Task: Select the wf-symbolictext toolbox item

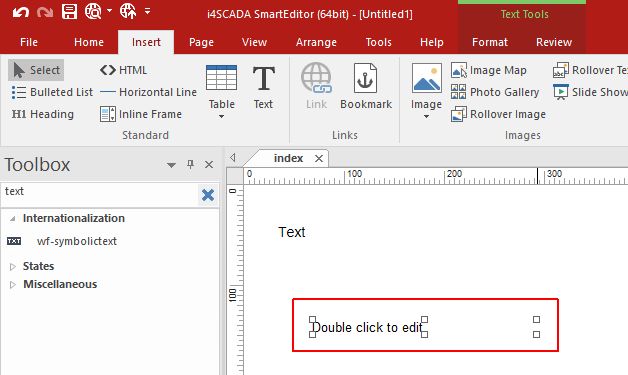Action: (77, 241)
